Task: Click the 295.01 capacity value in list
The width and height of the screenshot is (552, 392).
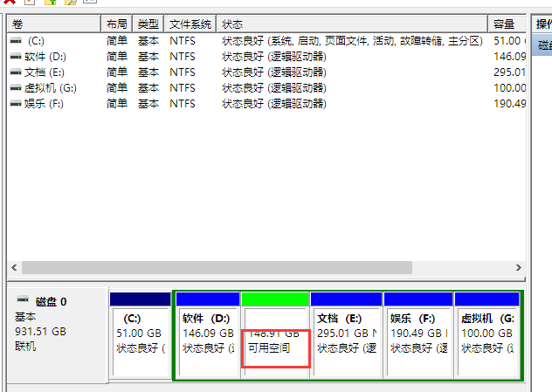Action: 509,72
